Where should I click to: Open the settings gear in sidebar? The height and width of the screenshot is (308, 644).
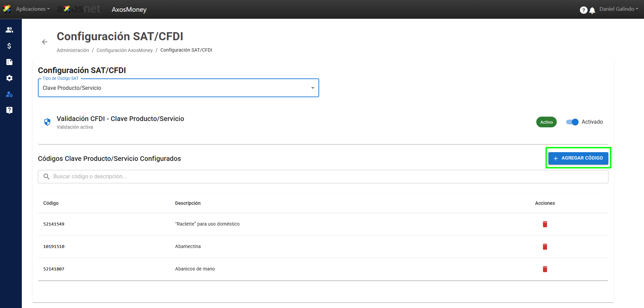(x=9, y=78)
